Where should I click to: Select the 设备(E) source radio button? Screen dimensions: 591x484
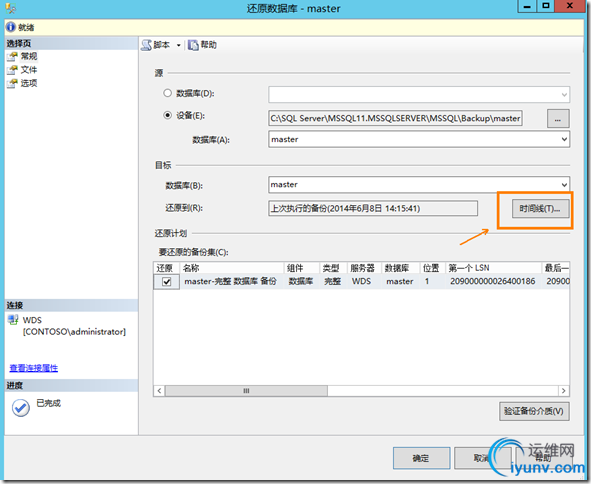[x=167, y=115]
